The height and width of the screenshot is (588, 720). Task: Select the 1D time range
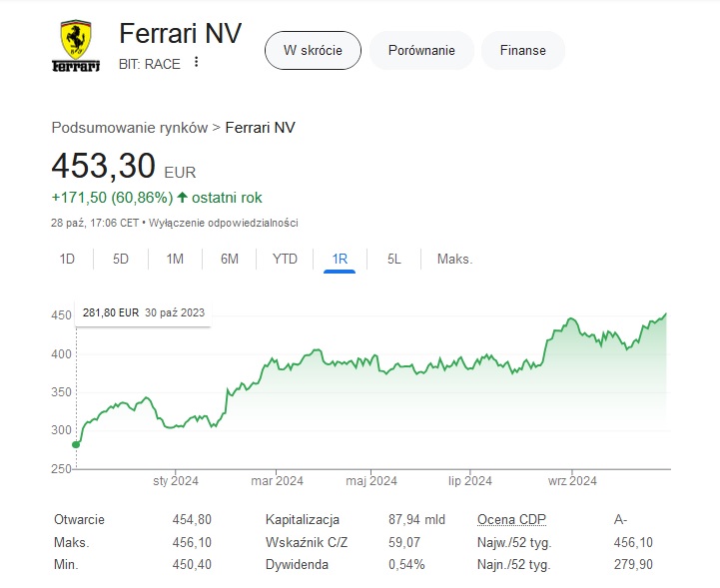(x=67, y=259)
